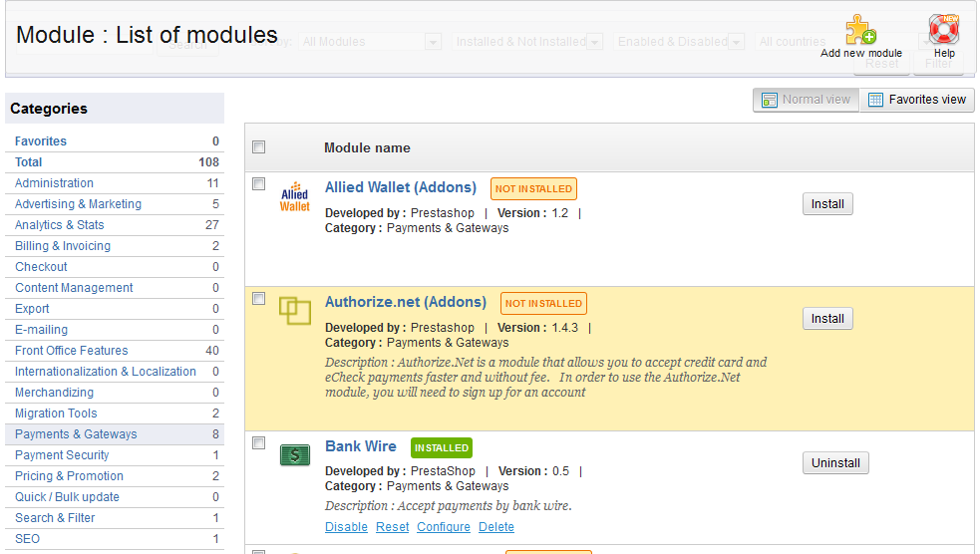Screen dimensions: 980x554
Task: Click the Configure link for Bank Wire
Action: (x=444, y=527)
